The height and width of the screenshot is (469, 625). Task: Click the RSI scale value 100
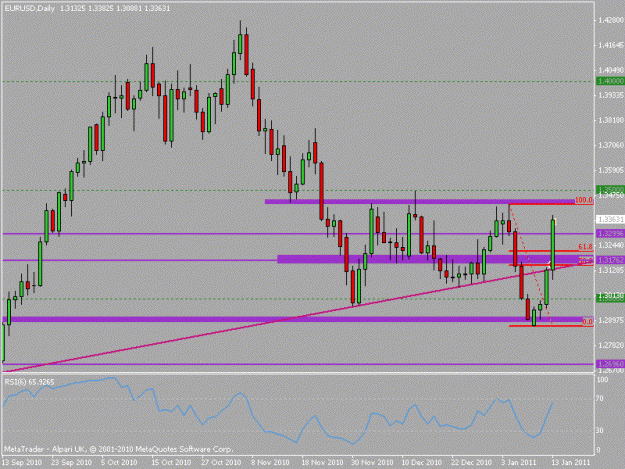pyautogui.click(x=602, y=380)
